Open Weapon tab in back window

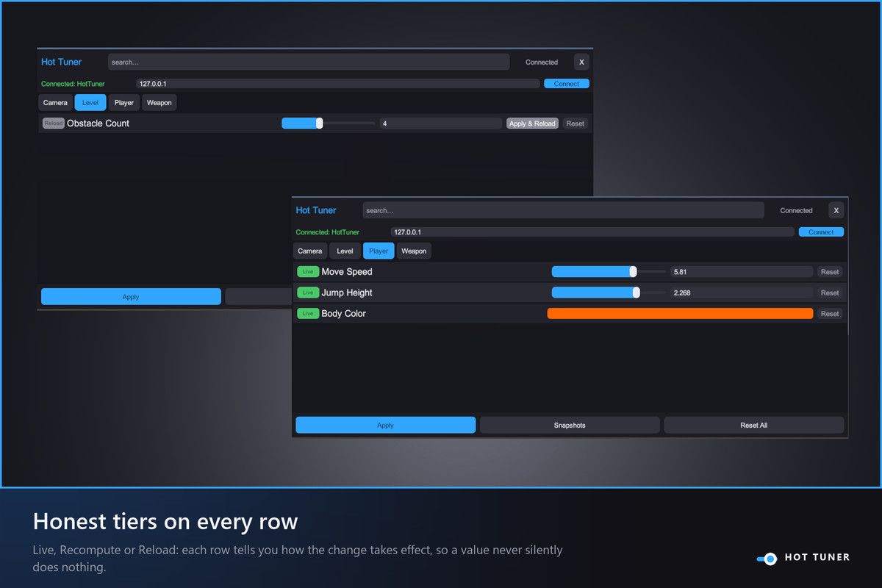point(159,103)
